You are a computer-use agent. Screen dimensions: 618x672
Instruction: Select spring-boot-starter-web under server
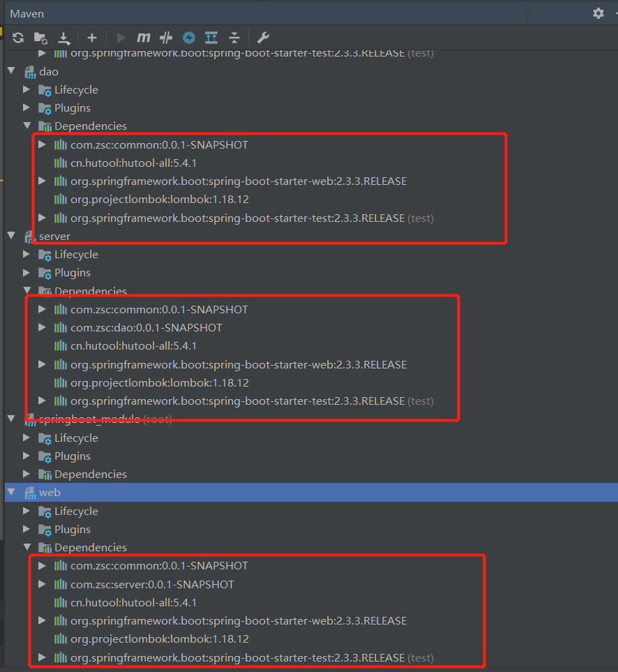click(239, 365)
